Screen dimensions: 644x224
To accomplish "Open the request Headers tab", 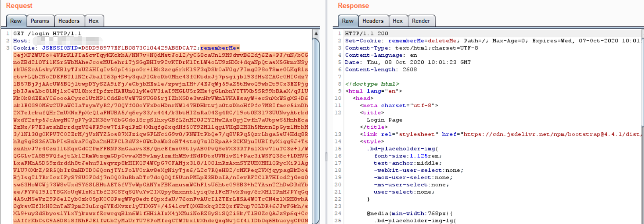I will tap(69, 21).
